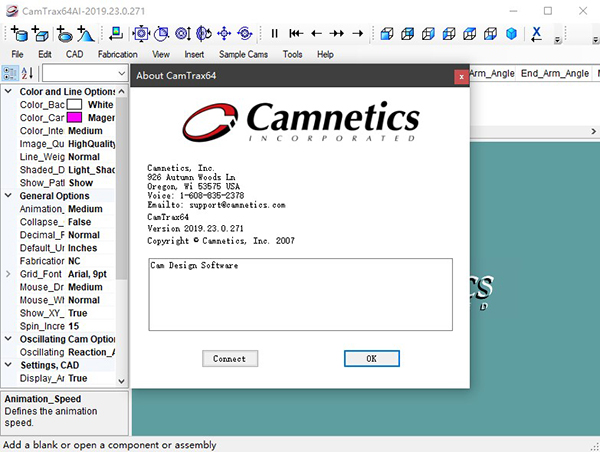Click the fast-forward double arrow icon
Image resolution: width=600 pixels, height=452 pixels.
(337, 33)
